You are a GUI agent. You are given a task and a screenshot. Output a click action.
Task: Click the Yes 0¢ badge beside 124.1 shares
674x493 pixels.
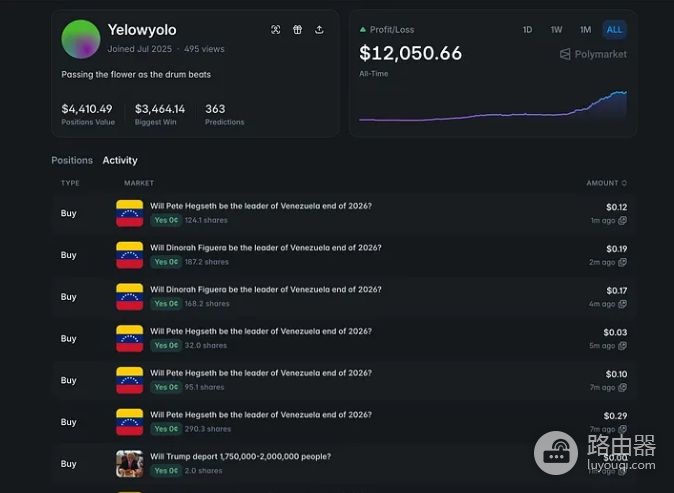(x=166, y=220)
